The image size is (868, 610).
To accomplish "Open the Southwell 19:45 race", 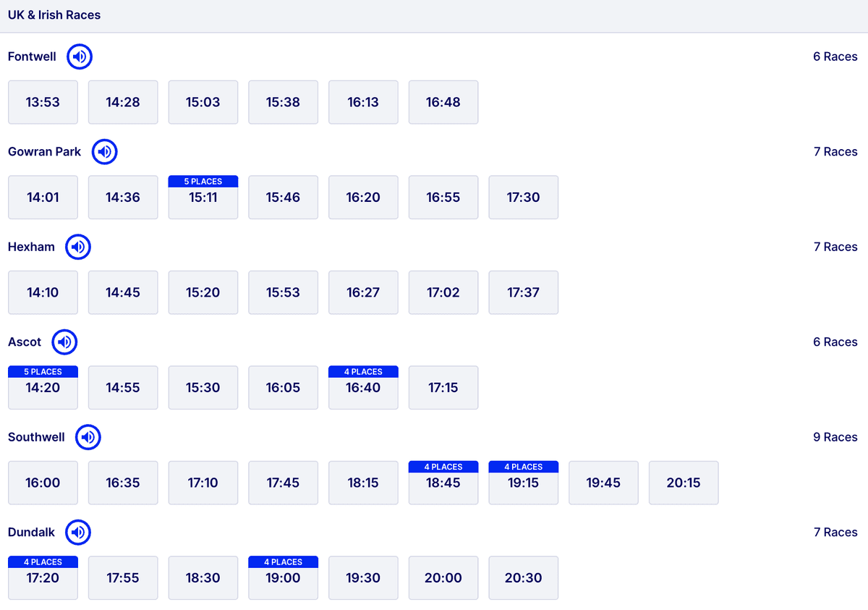I will [604, 483].
